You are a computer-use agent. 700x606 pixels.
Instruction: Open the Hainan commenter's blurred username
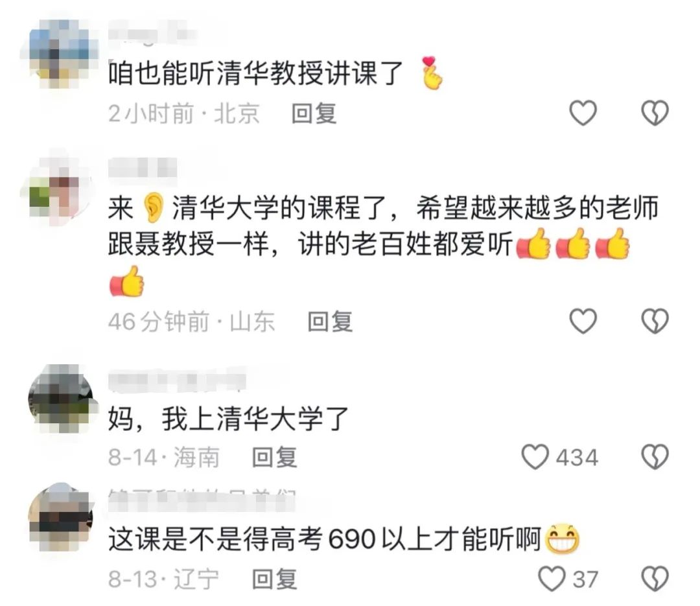click(178, 380)
